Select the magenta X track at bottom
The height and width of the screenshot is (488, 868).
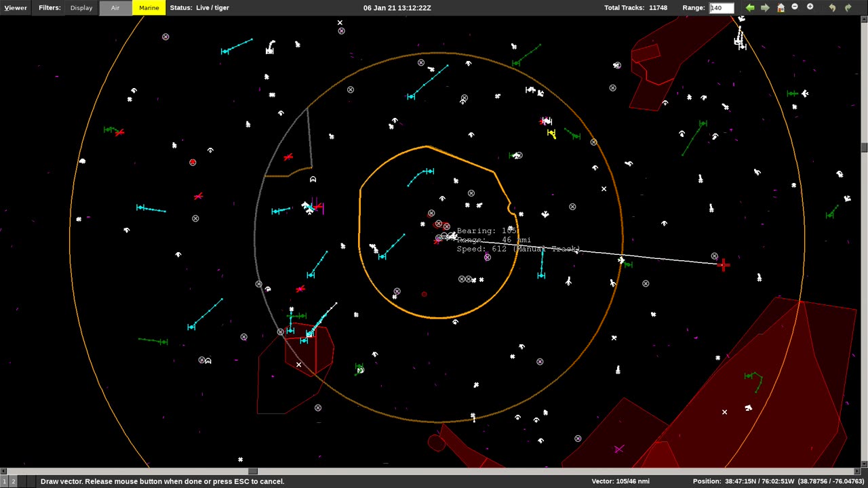(618, 449)
